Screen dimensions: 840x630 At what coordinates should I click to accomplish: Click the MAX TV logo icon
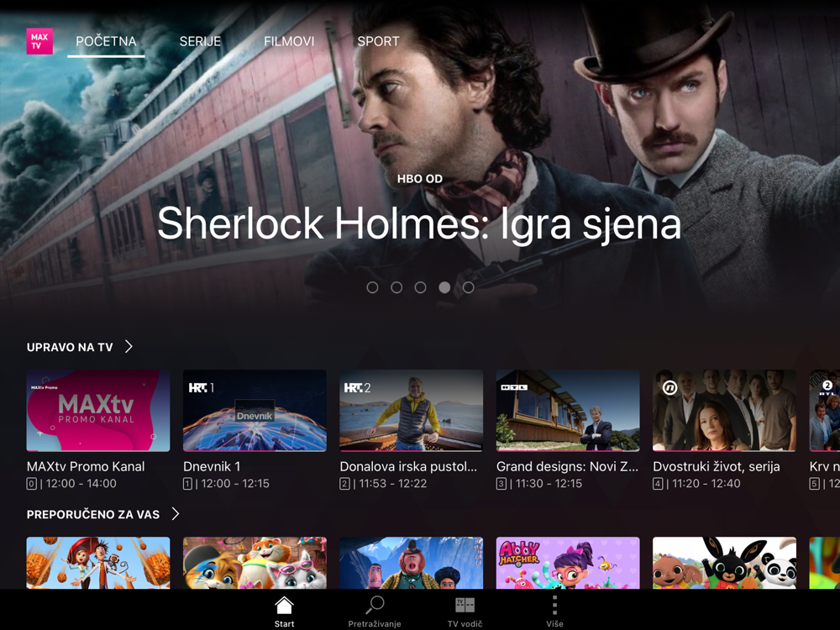(39, 41)
